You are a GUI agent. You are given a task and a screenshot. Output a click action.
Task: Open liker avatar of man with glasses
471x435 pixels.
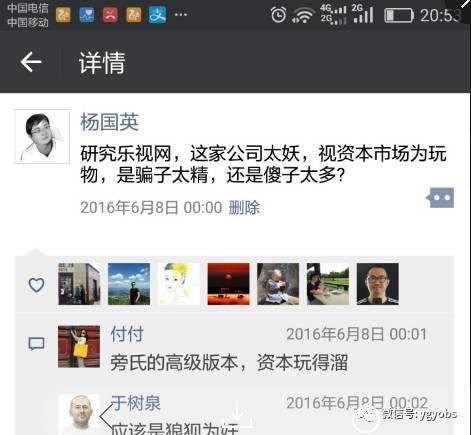tap(378, 284)
